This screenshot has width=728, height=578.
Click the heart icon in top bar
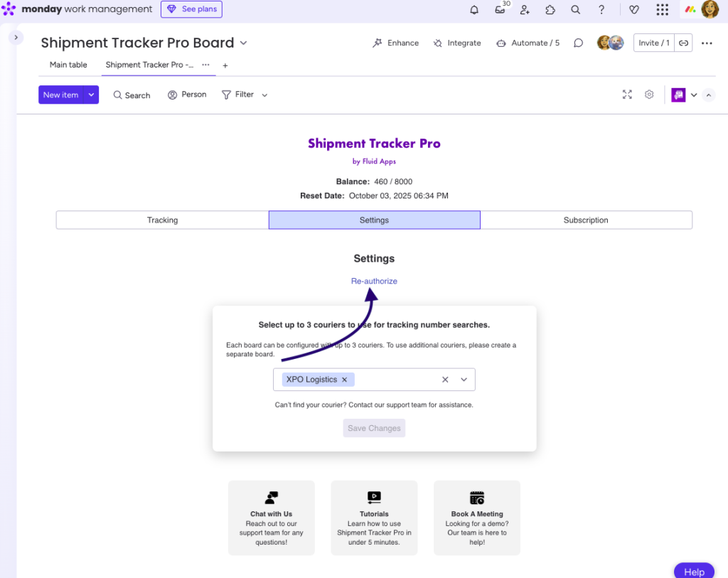(633, 10)
